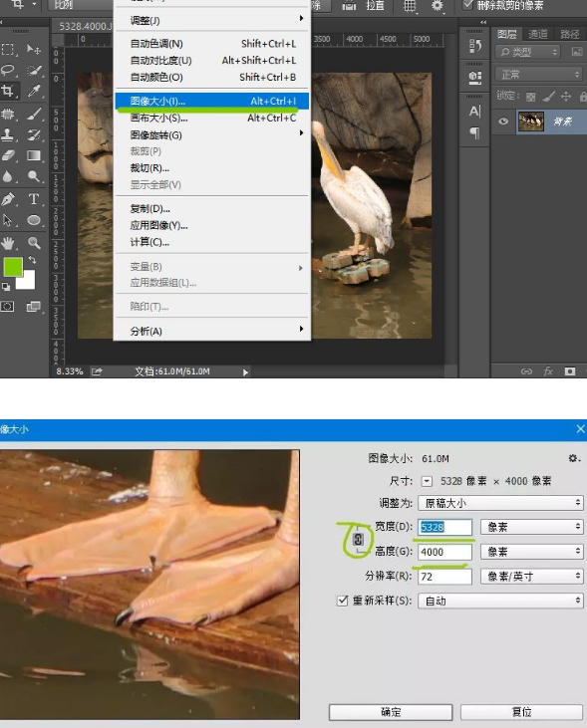The image size is (587, 728).
Task: Hide the Background layer eye icon
Action: tap(503, 121)
